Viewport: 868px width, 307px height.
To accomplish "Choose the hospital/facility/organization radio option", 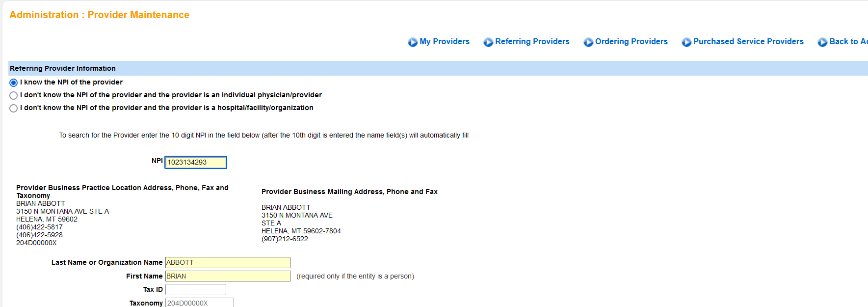I will [x=14, y=108].
